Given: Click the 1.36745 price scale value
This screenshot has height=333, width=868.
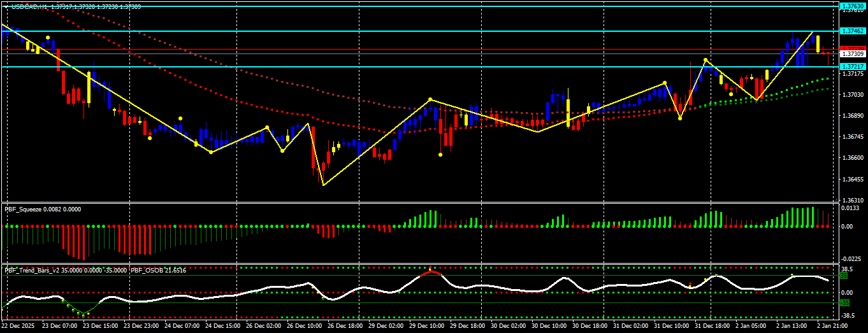Looking at the screenshot, I should click(853, 137).
